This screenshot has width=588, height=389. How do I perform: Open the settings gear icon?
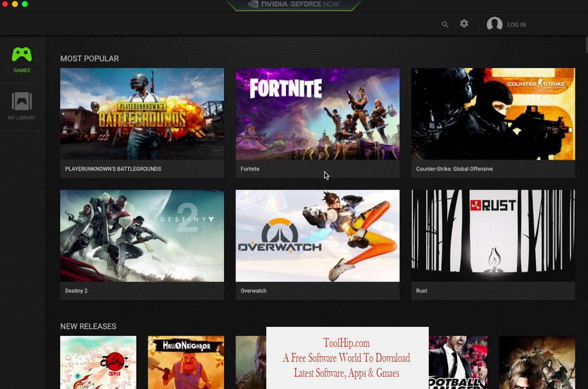(x=464, y=24)
